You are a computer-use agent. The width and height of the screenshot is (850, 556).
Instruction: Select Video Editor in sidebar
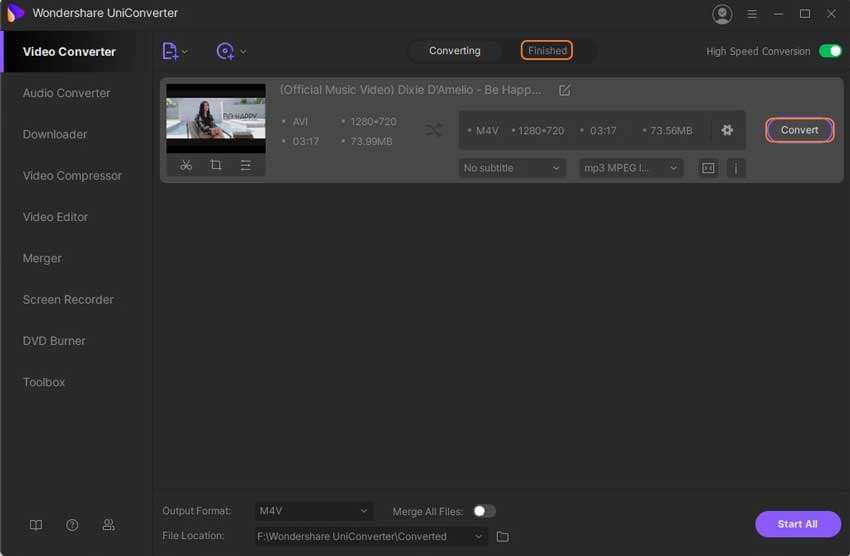pos(55,217)
